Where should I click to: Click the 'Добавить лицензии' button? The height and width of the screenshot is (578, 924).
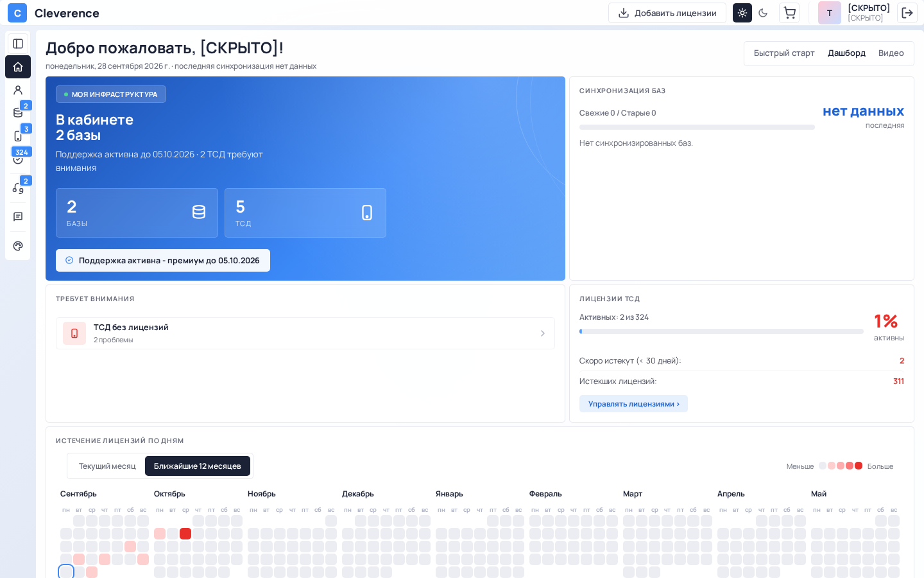pos(667,13)
